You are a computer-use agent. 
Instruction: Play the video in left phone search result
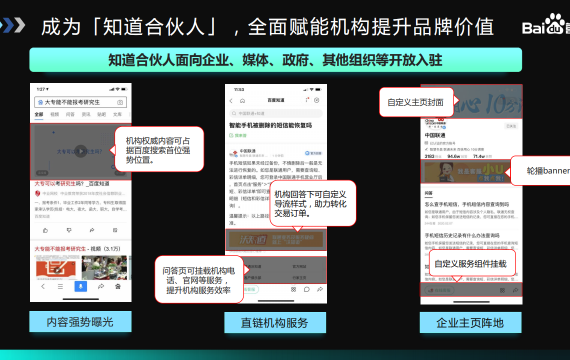81,151
